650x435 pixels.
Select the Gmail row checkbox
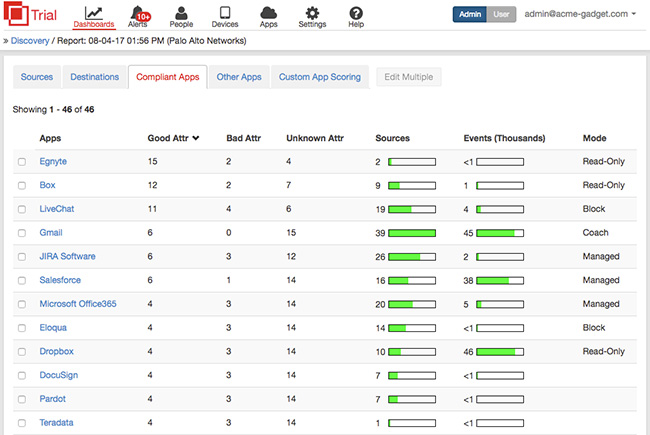click(x=22, y=233)
